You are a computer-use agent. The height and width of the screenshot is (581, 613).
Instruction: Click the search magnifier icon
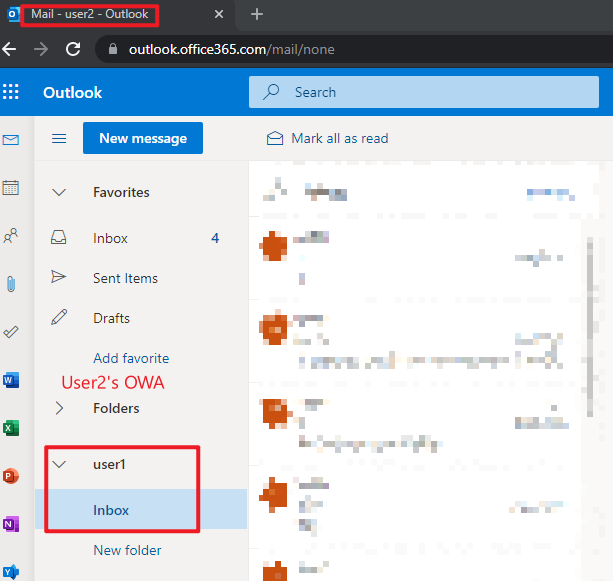tap(271, 92)
